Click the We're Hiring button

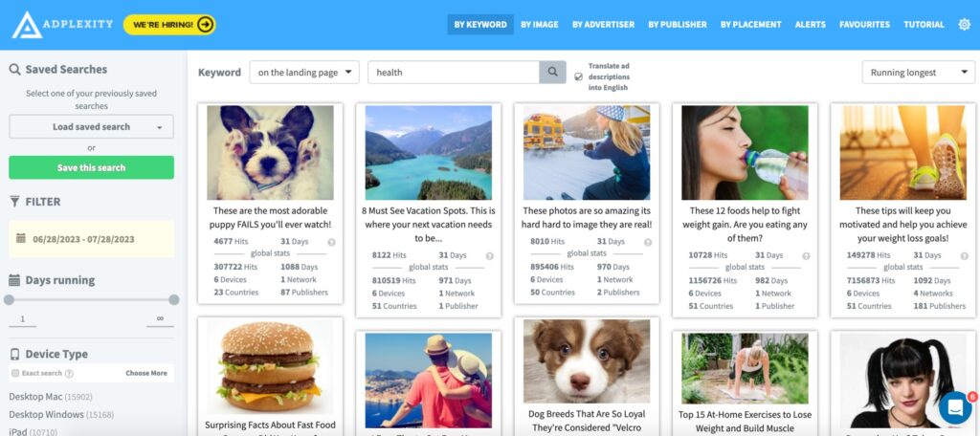point(169,24)
